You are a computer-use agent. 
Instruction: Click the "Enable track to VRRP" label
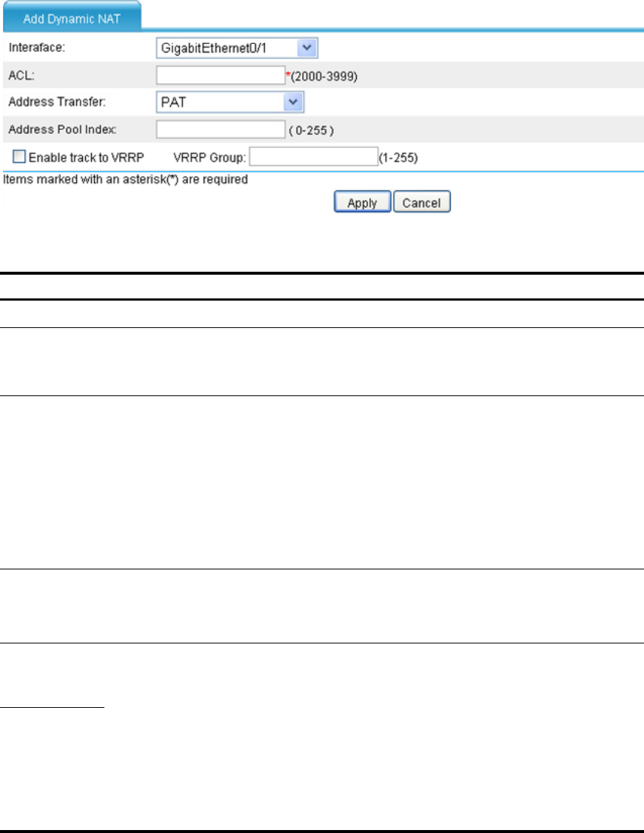point(87,158)
